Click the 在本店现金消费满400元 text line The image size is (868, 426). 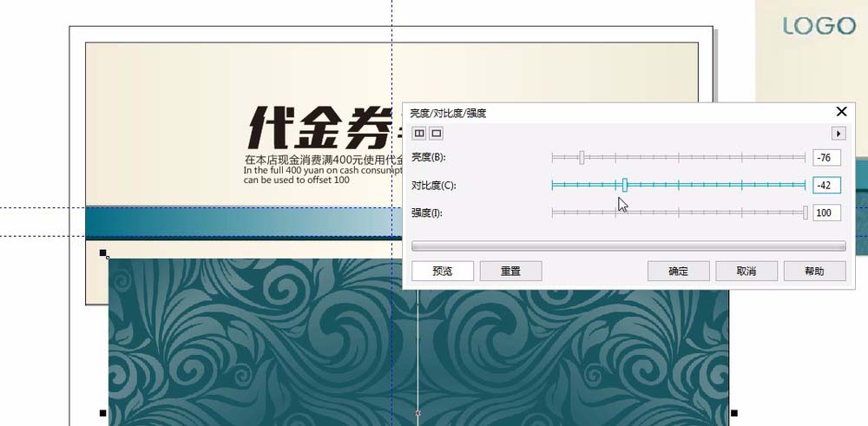[x=323, y=161]
